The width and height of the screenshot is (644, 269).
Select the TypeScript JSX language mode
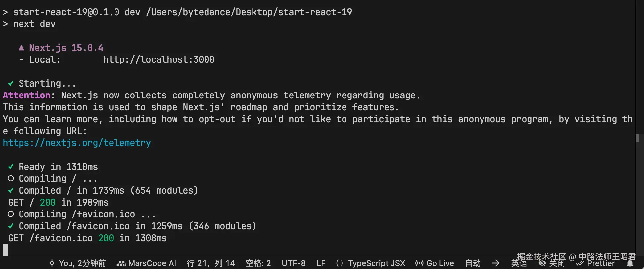(377, 263)
